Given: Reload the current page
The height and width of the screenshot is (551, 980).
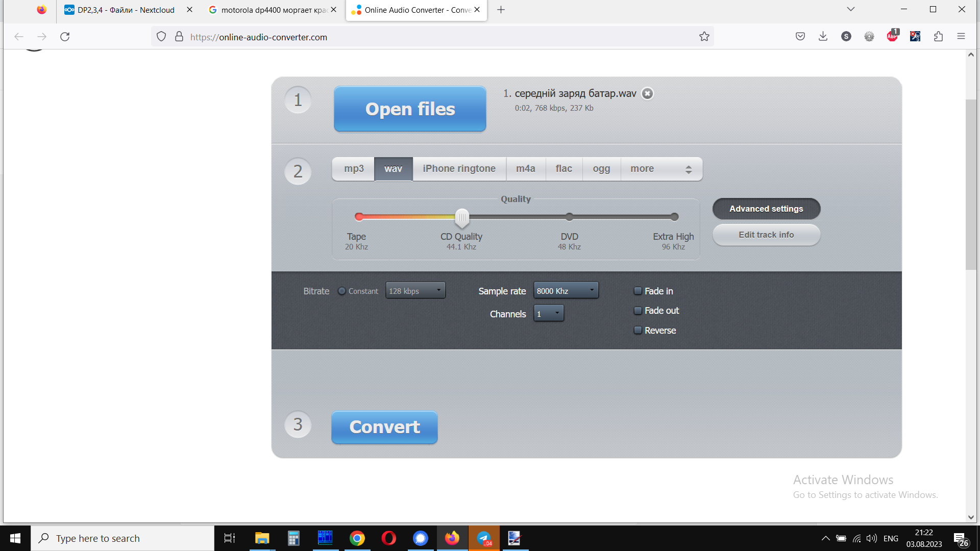Looking at the screenshot, I should (x=65, y=36).
